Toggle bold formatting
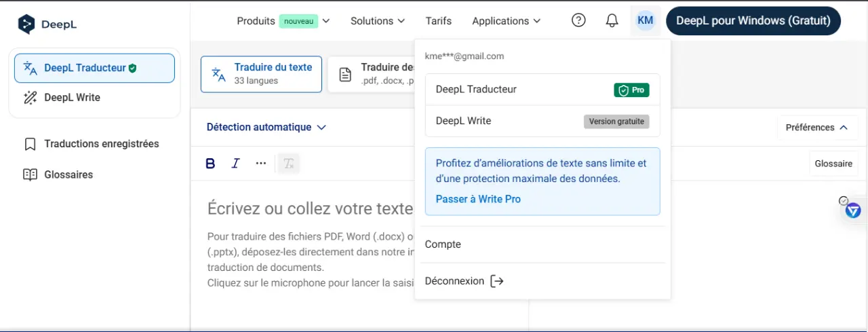This screenshot has height=332, width=868. (210, 163)
